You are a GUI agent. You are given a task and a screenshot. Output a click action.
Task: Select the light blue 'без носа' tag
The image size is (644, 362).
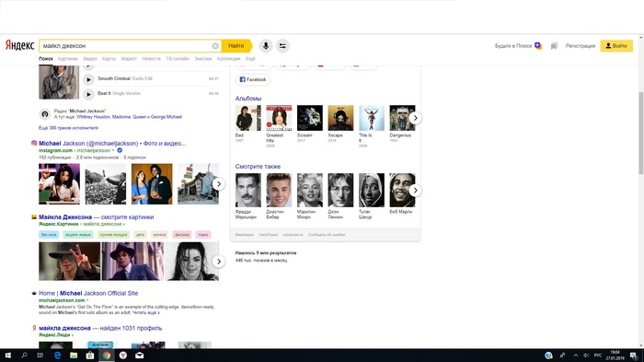[x=49, y=235]
